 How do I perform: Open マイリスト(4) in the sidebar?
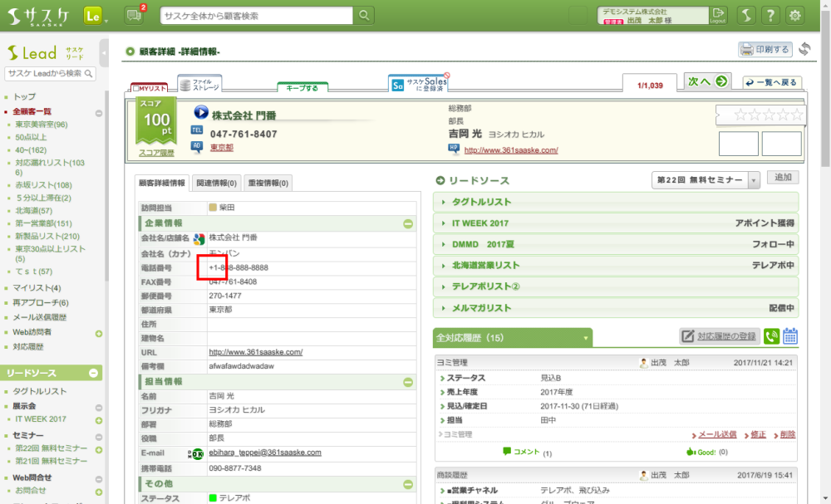point(37,288)
